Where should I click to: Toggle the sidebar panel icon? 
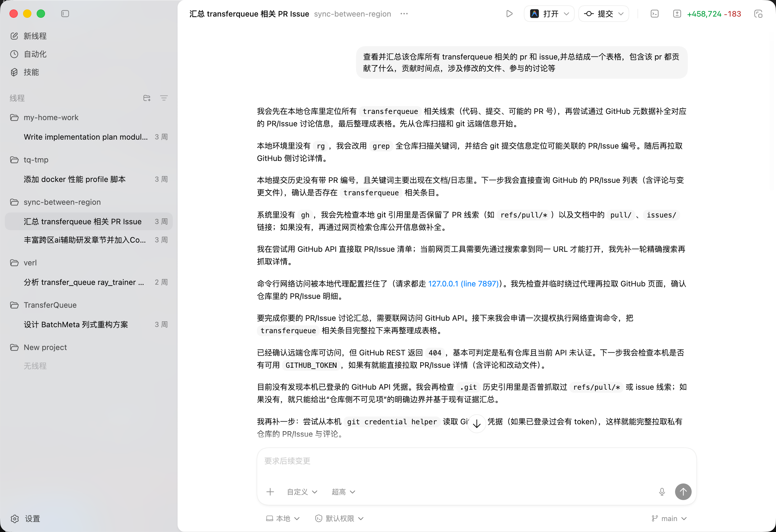point(65,14)
